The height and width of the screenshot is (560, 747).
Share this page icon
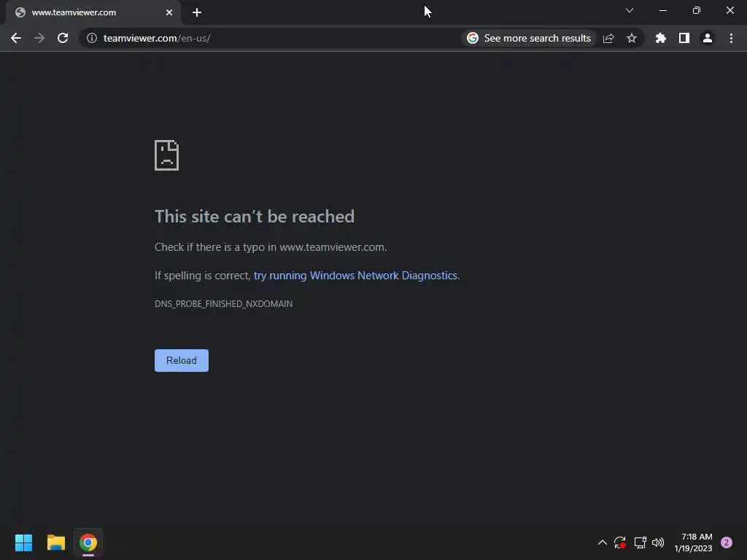pos(608,38)
